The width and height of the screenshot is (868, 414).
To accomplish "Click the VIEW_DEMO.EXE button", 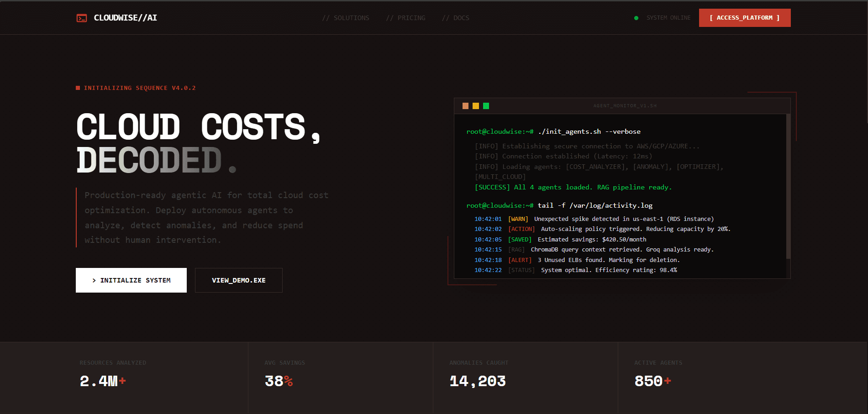I will [x=239, y=280].
